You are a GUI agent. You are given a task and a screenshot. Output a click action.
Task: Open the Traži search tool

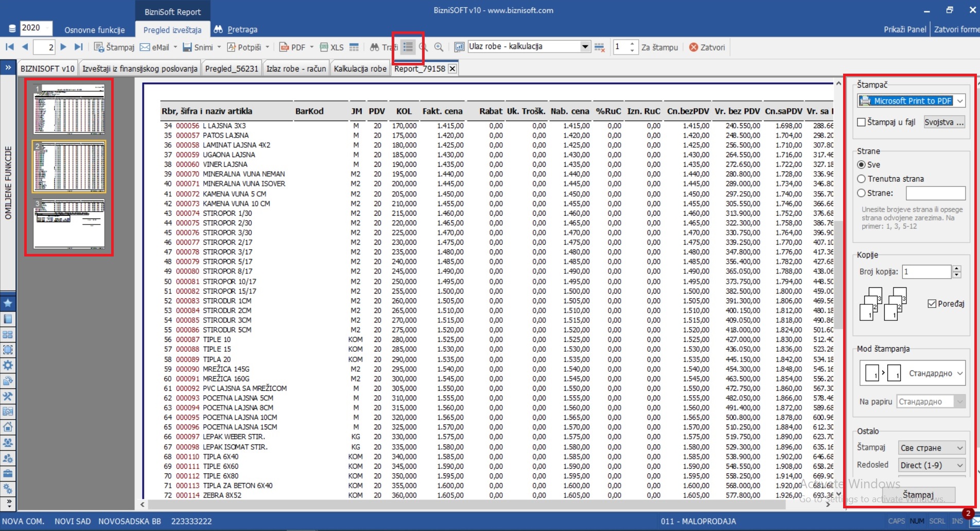(x=383, y=47)
